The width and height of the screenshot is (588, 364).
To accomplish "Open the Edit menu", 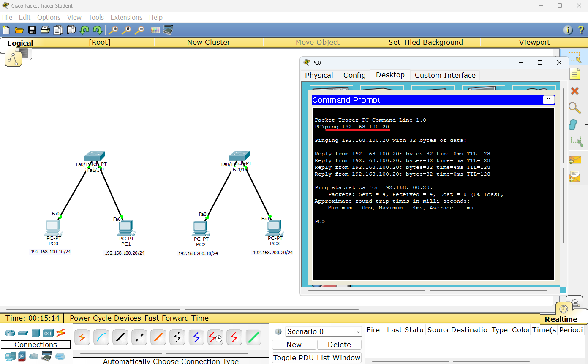I will [24, 17].
